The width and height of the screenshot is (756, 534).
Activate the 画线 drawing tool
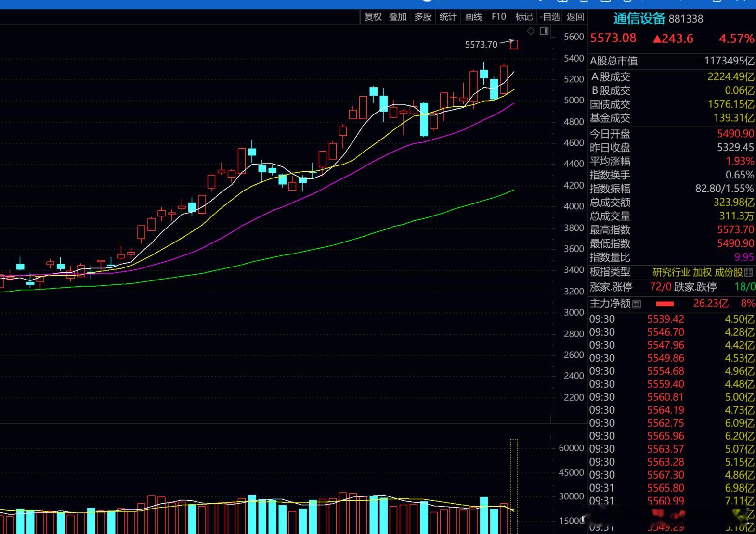473,17
